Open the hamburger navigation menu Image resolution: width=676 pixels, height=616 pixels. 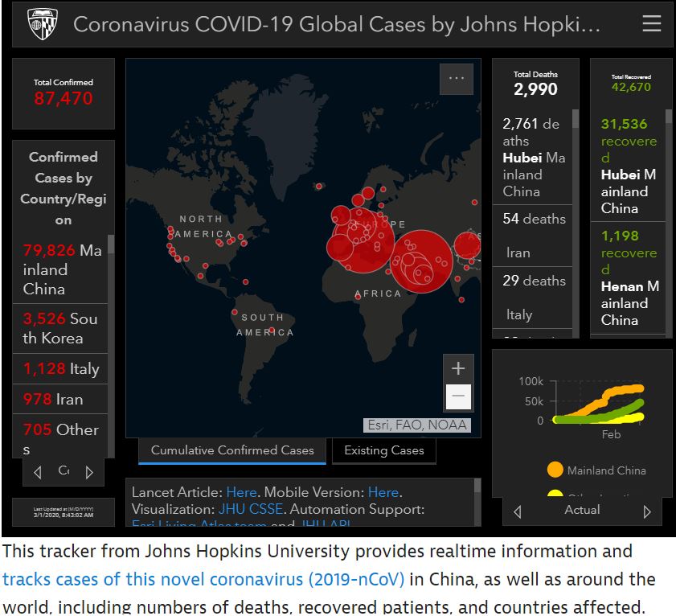tap(651, 23)
